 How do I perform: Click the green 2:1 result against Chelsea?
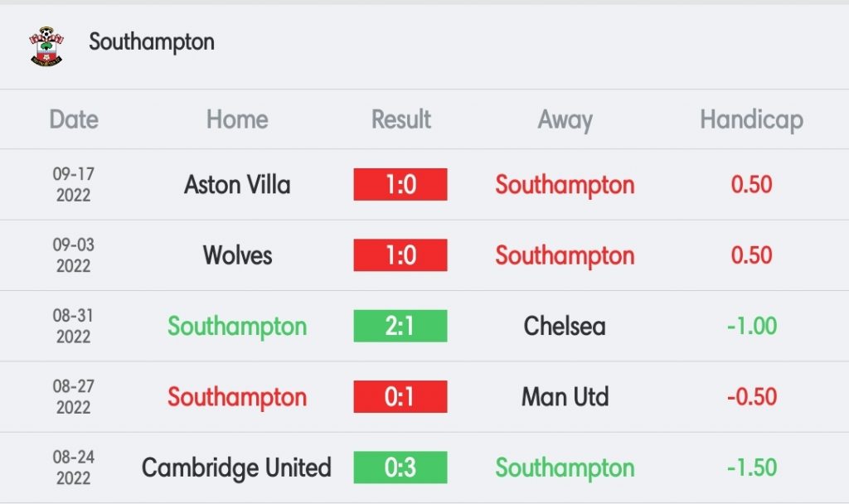(x=400, y=326)
